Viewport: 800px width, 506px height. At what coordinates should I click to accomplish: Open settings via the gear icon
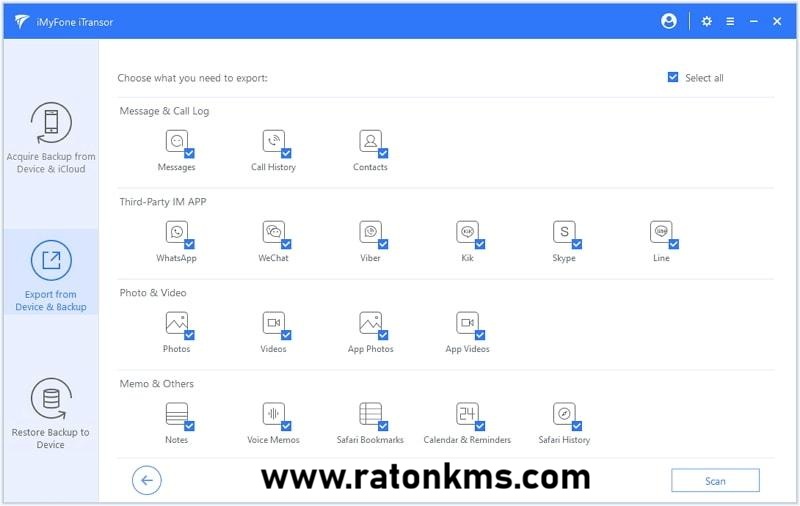coord(707,21)
